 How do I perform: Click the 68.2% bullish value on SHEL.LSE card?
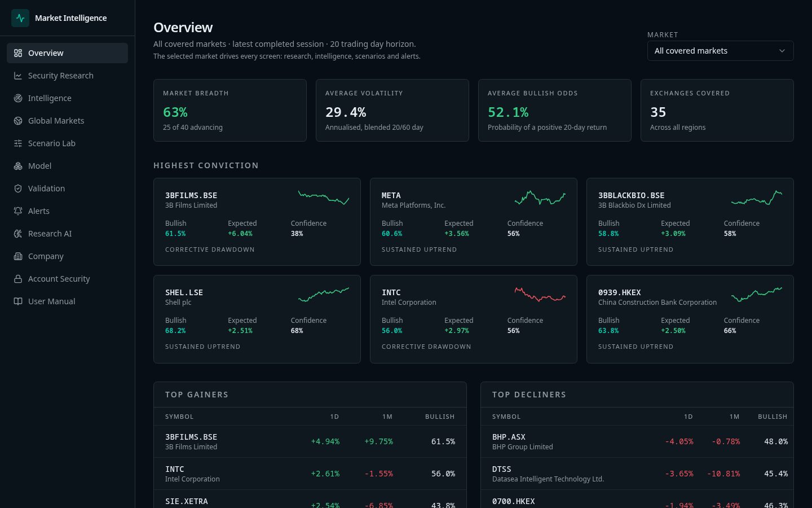(175, 331)
